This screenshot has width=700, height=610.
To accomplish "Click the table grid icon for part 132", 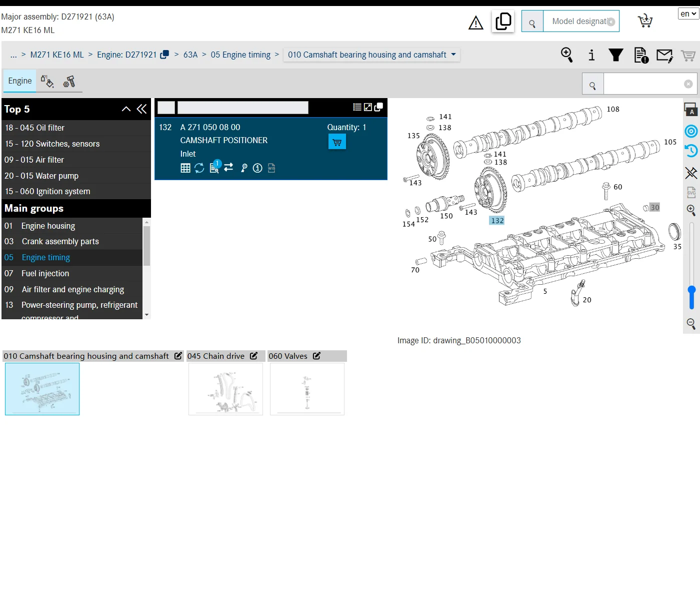I will [x=185, y=168].
